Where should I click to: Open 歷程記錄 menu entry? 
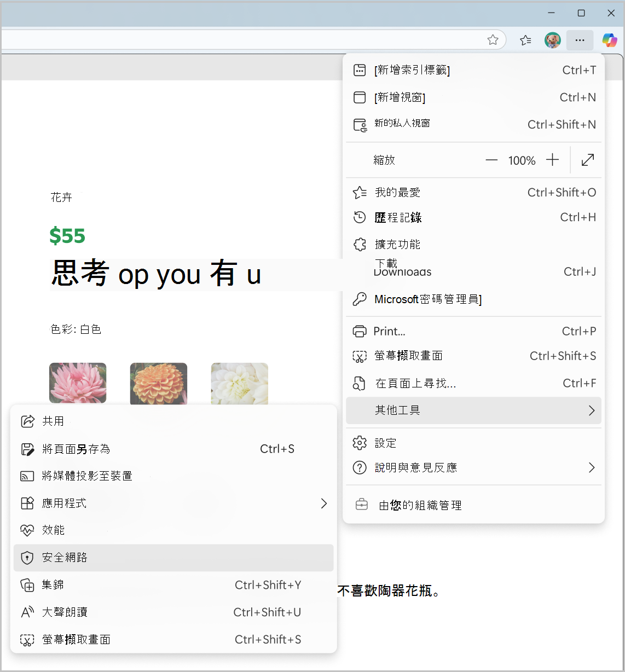[474, 217]
